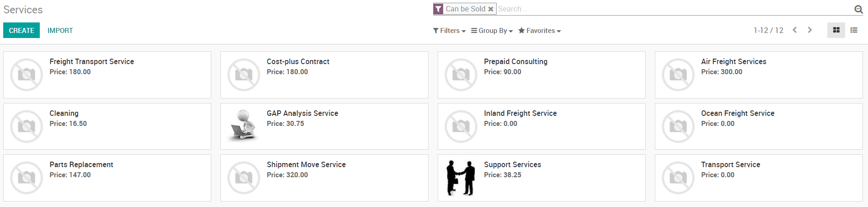Switch to list view
The image size is (868, 207).
pos(853,30)
